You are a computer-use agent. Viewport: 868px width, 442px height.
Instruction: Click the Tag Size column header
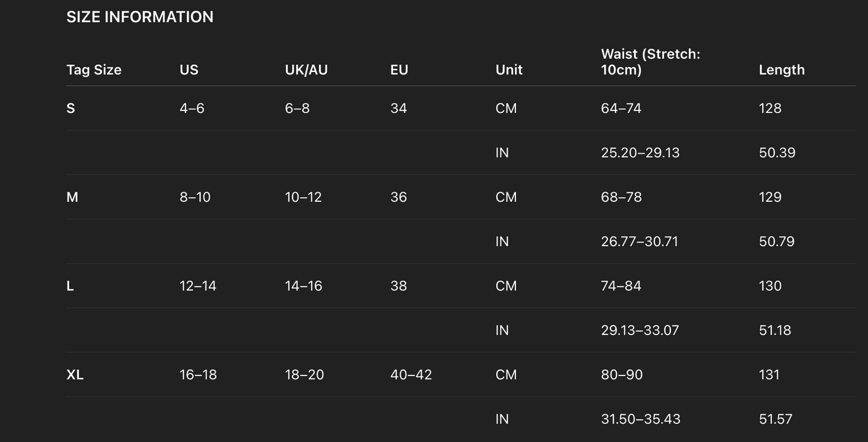pyautogui.click(x=94, y=70)
